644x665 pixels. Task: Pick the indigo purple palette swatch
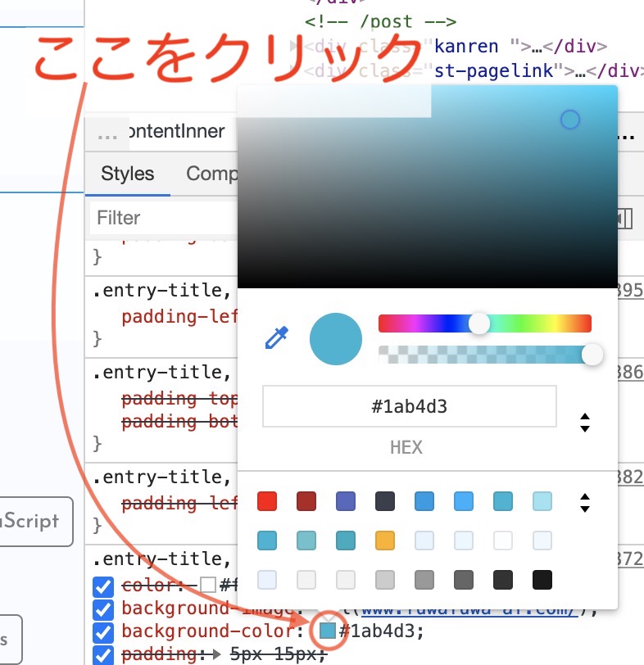point(346,501)
